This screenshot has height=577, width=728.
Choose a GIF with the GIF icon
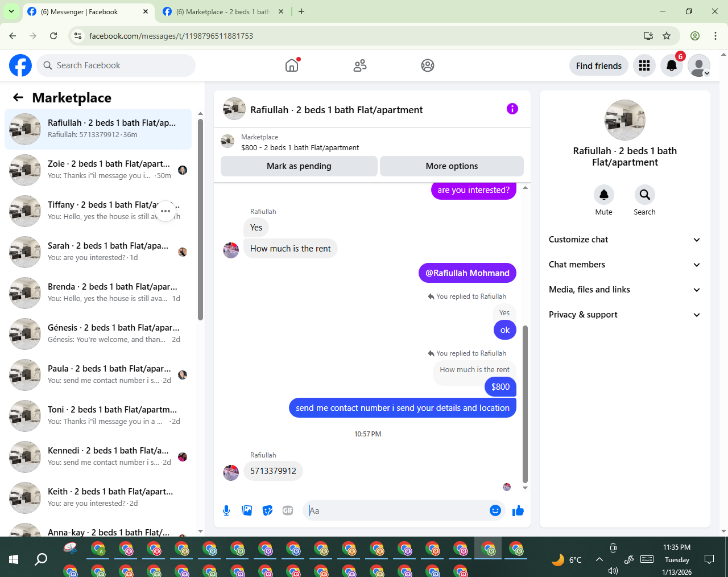pos(288,510)
